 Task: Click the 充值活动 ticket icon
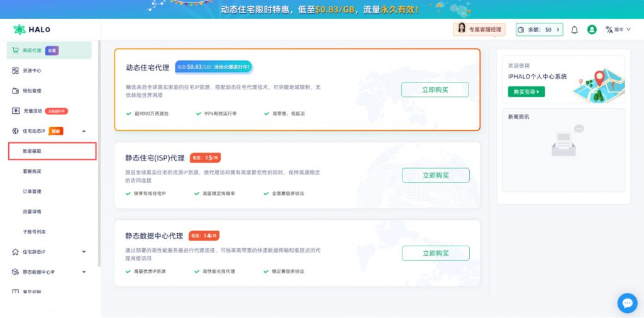pyautogui.click(x=16, y=111)
